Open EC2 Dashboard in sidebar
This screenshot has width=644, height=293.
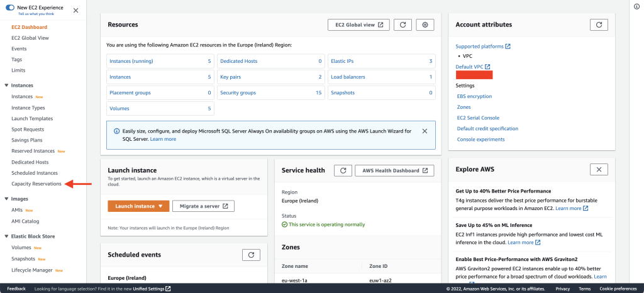pos(29,27)
